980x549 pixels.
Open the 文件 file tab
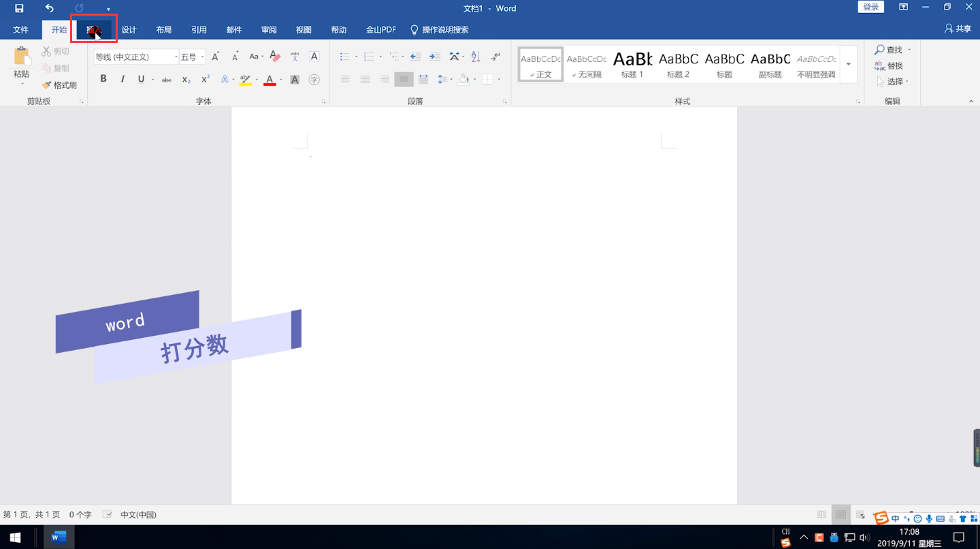pyautogui.click(x=20, y=30)
